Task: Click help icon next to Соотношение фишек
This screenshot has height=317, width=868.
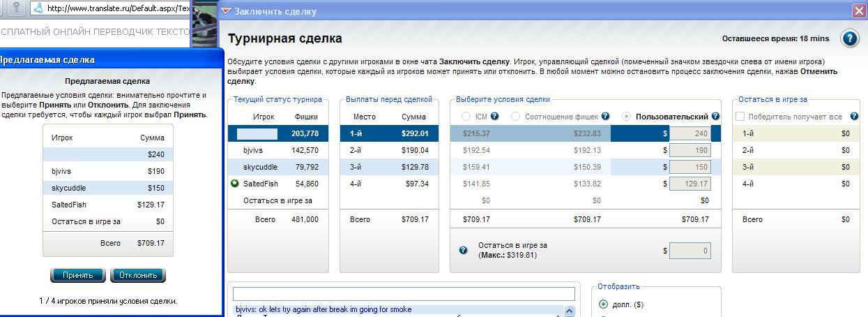Action: 605,117
